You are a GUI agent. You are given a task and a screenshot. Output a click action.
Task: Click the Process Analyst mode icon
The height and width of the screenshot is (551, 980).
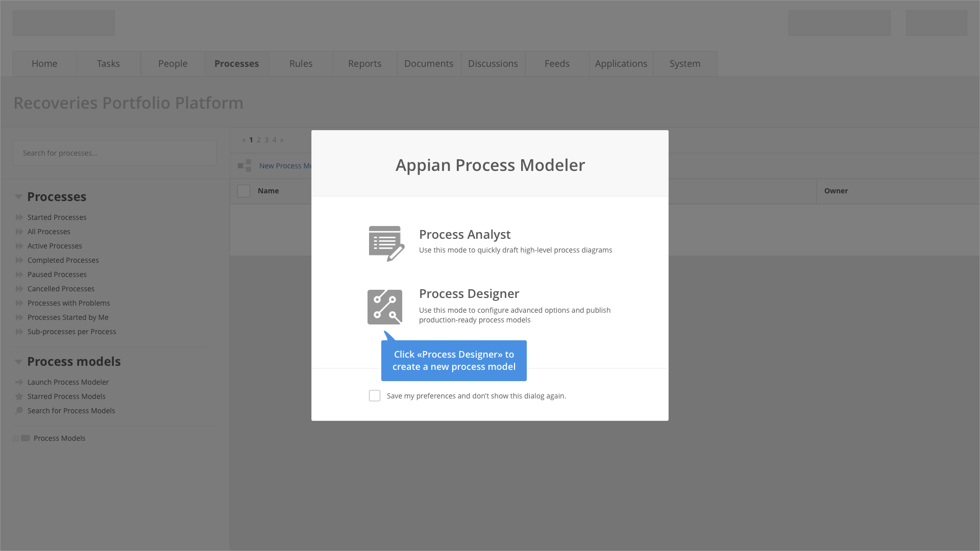386,243
